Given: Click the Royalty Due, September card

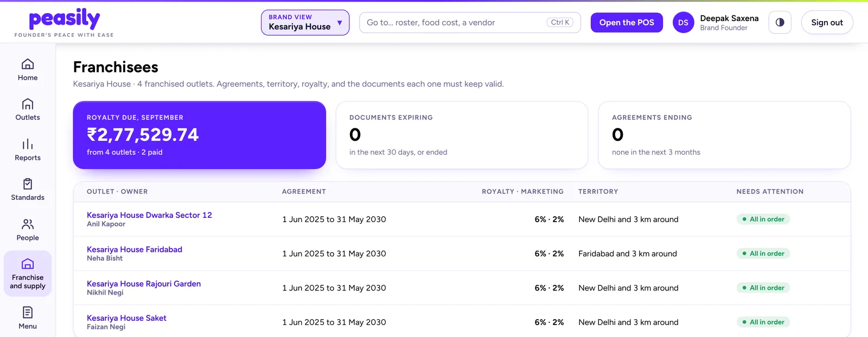Looking at the screenshot, I should point(200,135).
